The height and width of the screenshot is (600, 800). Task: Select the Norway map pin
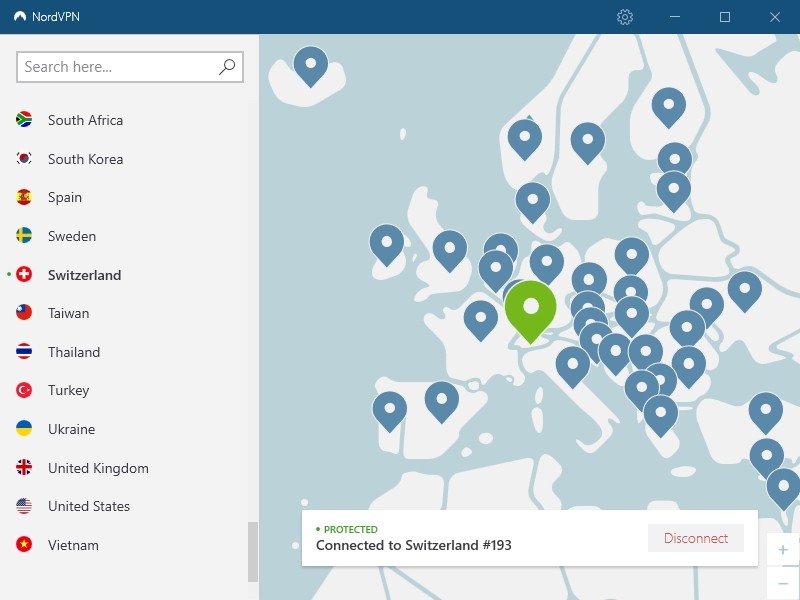(x=524, y=139)
